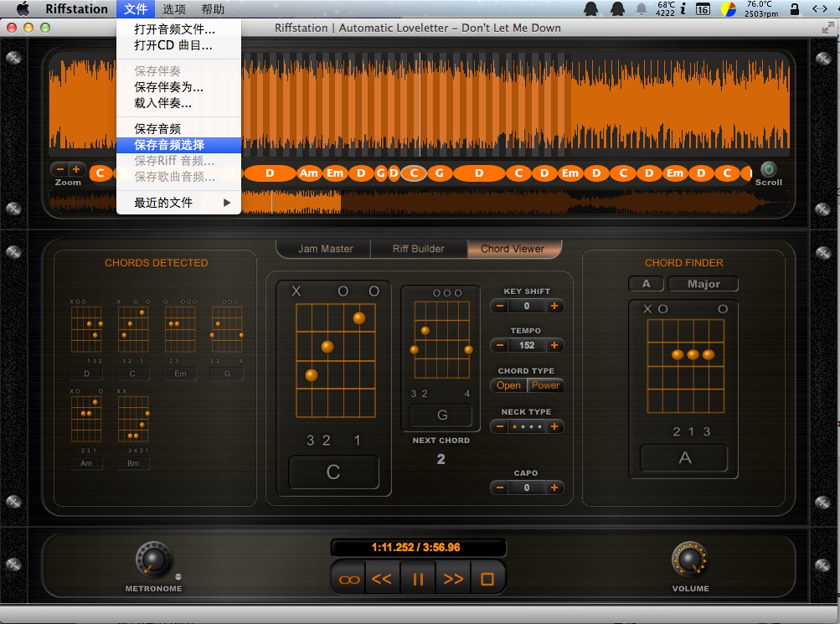The height and width of the screenshot is (624, 840).
Task: Click the detected Am chord diagram
Action: tap(86, 419)
